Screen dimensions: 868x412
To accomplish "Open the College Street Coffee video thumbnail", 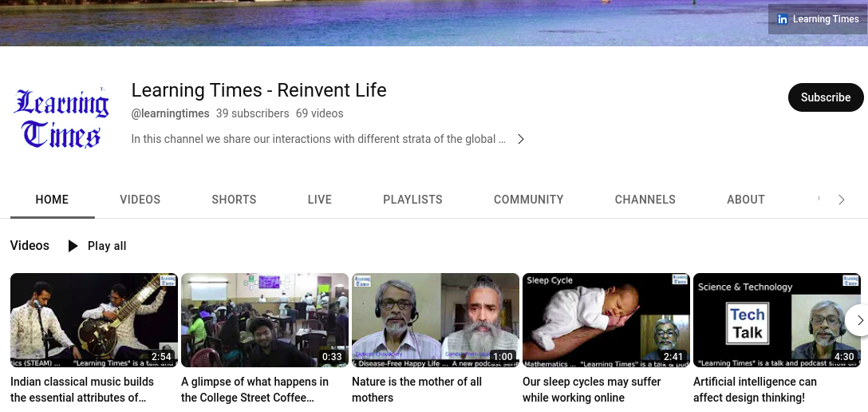I will tap(265, 320).
